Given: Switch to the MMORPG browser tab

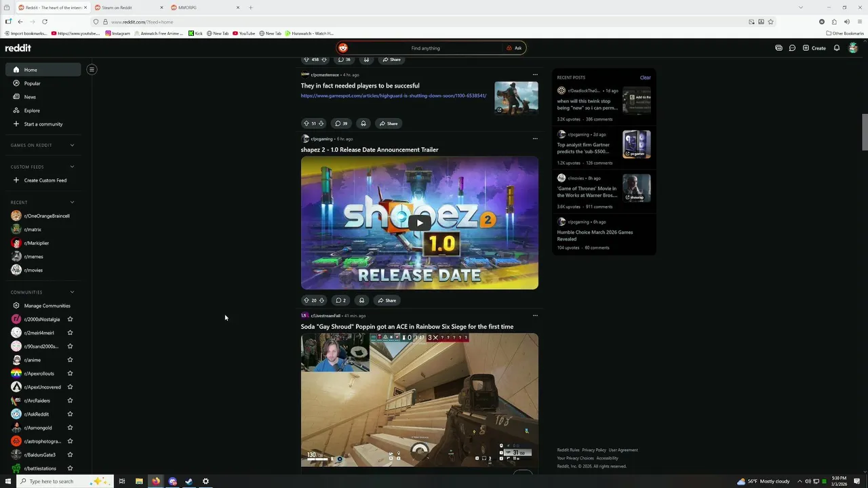Looking at the screenshot, I should (x=205, y=7).
